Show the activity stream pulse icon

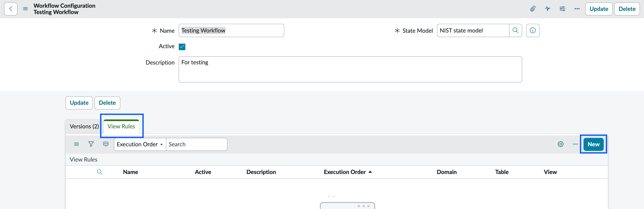tap(548, 9)
